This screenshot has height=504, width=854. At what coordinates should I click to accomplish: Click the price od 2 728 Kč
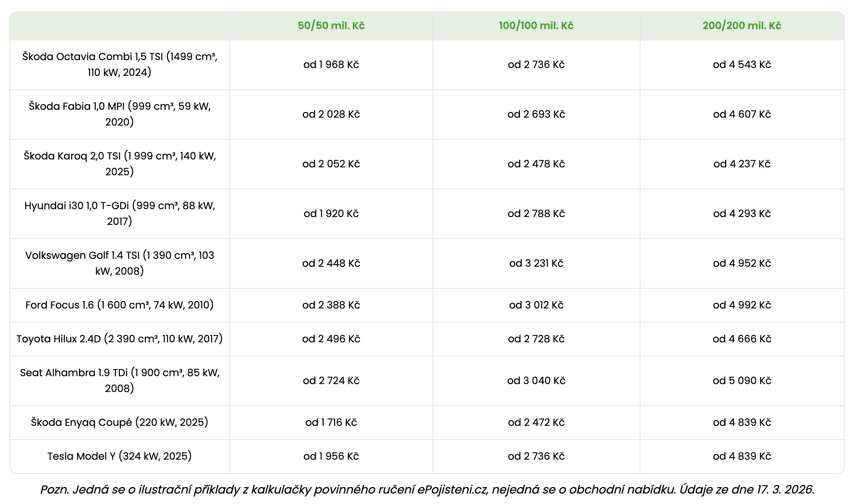coord(536,339)
